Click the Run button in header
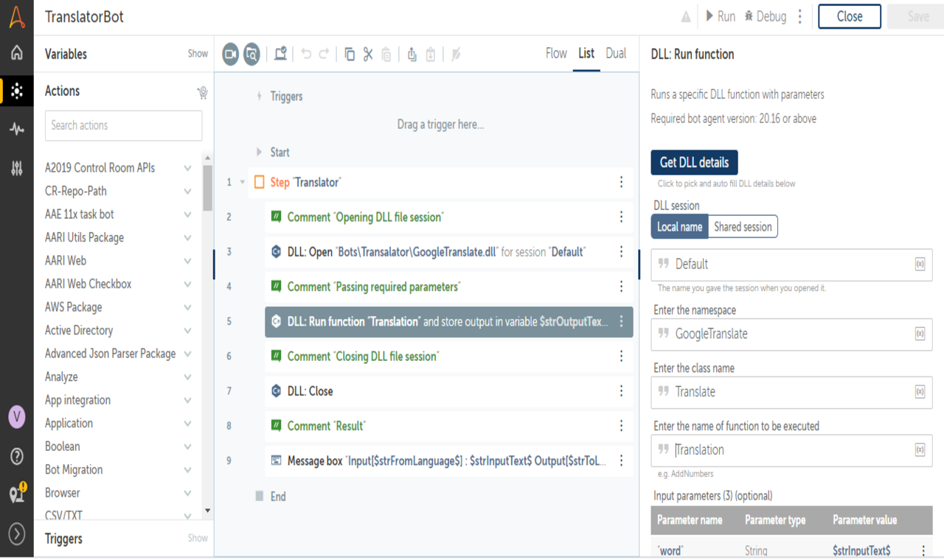944x560 pixels. coord(720,16)
